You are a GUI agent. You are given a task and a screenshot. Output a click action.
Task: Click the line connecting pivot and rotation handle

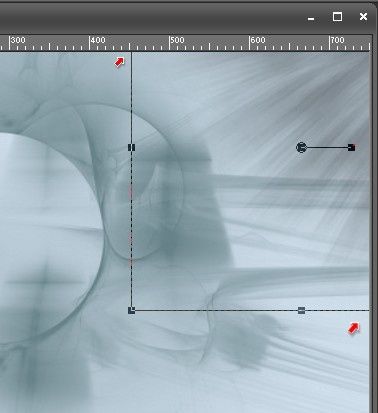[x=327, y=147]
